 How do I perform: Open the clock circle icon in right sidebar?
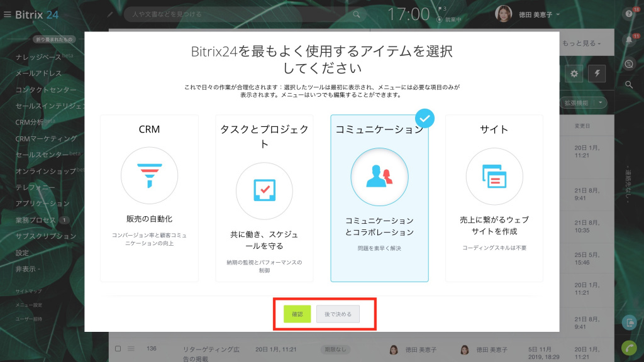pos(629,63)
